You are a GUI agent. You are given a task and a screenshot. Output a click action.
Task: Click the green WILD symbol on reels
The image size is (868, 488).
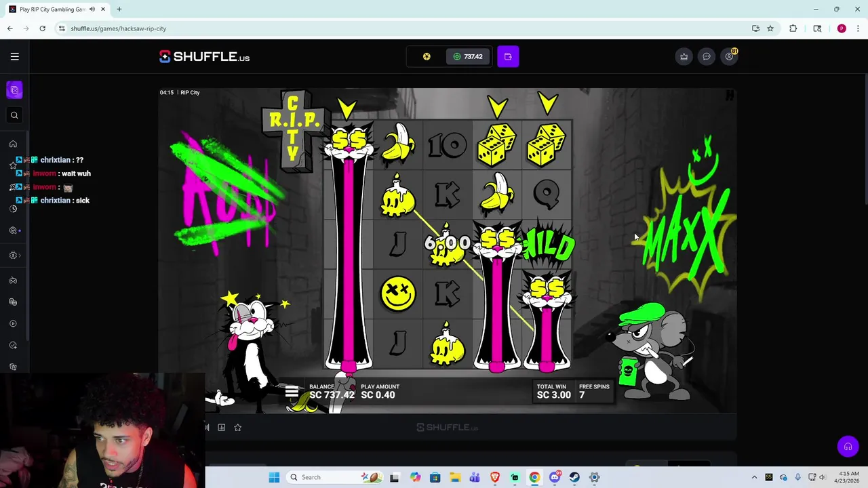point(548,244)
